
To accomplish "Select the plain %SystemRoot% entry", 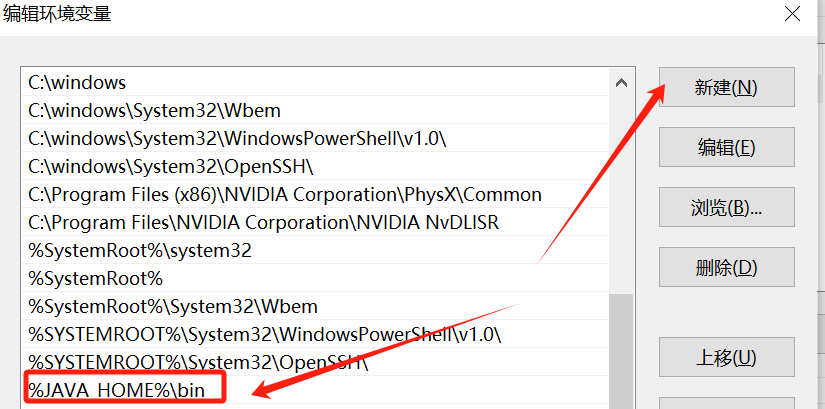I will (315, 278).
